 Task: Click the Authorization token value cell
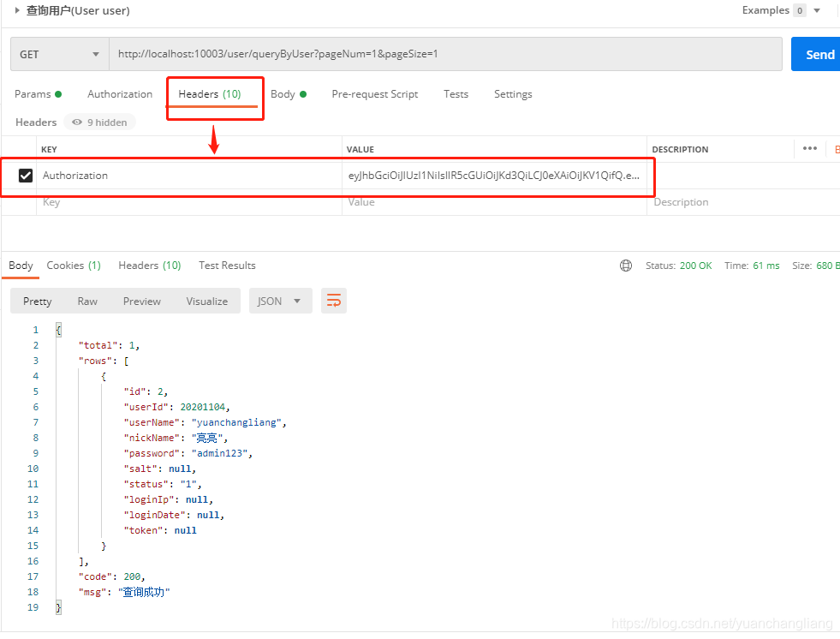pos(493,176)
